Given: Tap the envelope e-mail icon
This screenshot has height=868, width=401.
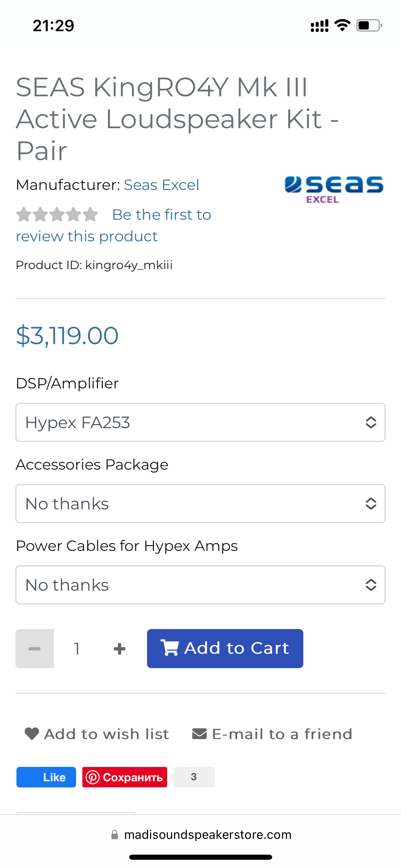Looking at the screenshot, I should click(199, 734).
